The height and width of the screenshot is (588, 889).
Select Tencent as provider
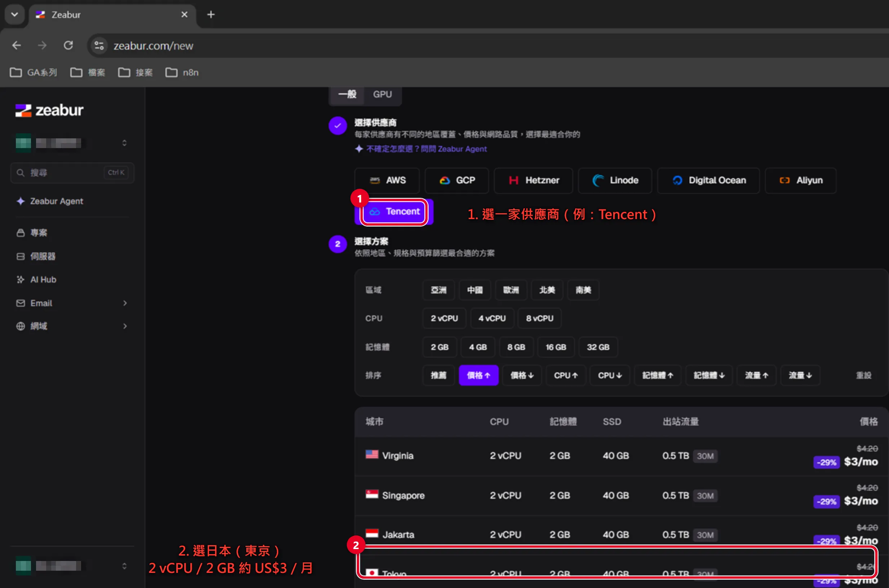click(394, 212)
